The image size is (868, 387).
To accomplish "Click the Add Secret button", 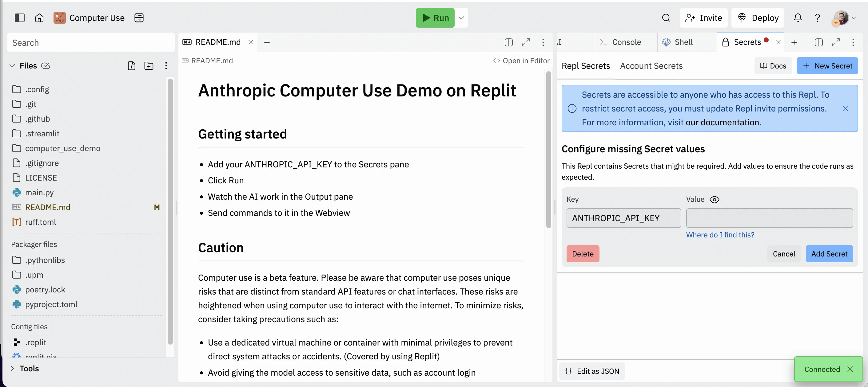I will click(x=829, y=254).
